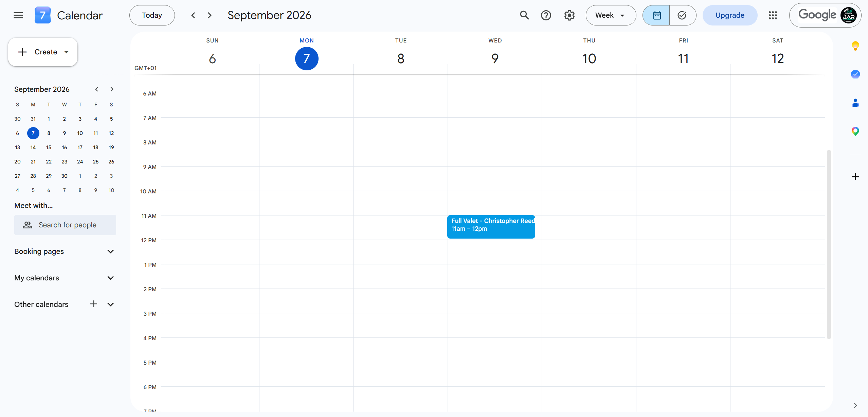Open Google Maps in side panel
Image resolution: width=868 pixels, height=417 pixels.
click(x=855, y=131)
